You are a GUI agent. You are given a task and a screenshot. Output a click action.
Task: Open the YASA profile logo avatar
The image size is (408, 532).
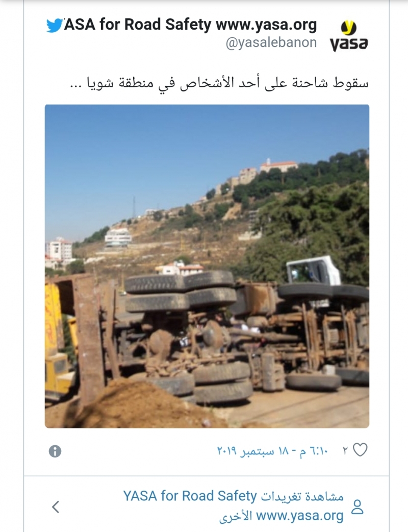(x=348, y=35)
